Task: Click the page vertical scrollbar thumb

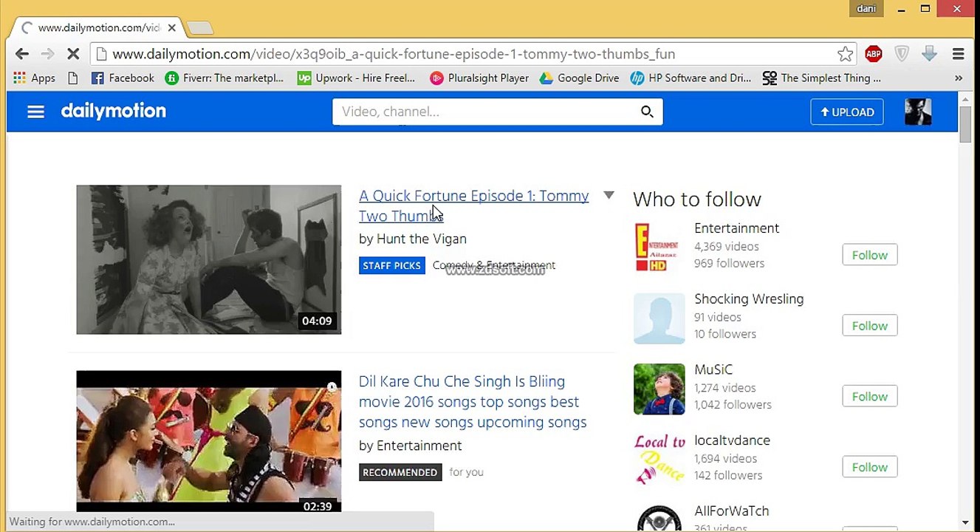Action: coord(965,124)
